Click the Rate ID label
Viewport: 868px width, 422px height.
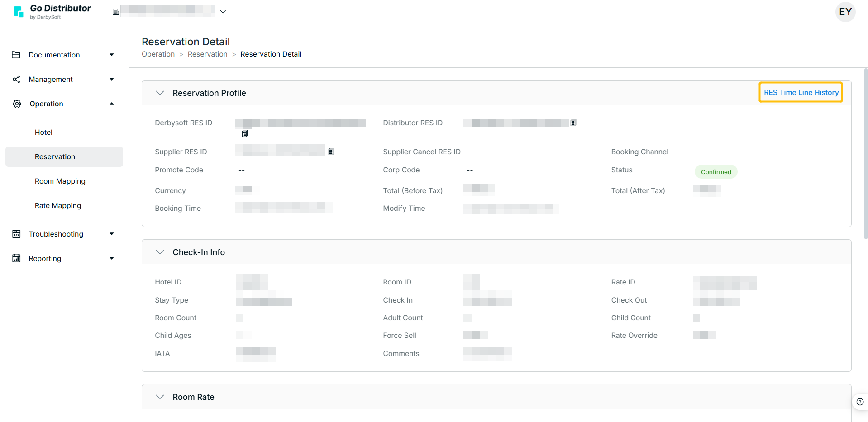click(623, 282)
